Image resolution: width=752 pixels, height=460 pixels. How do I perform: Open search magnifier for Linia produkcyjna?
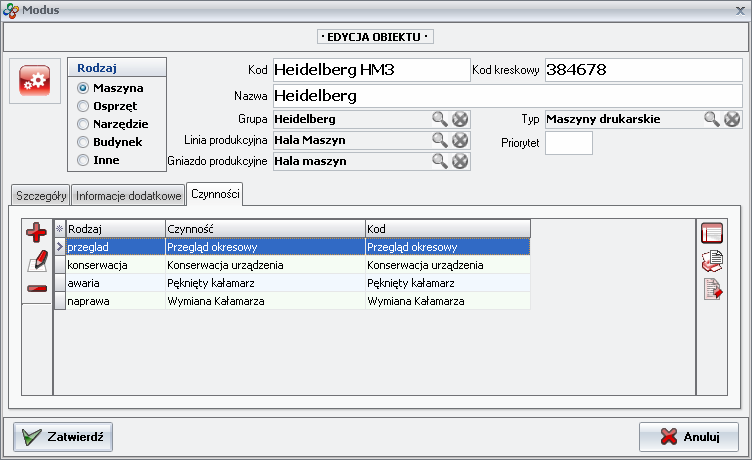coord(440,140)
